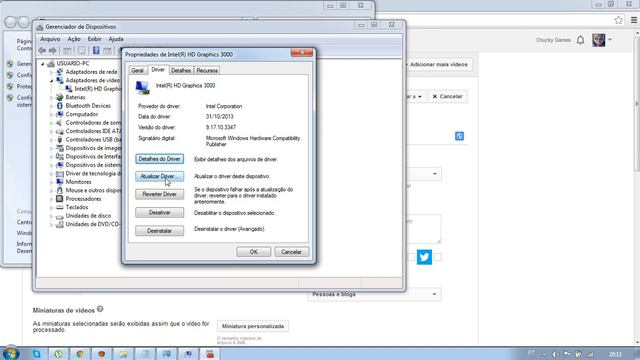Open the Windows Start orb

tap(10, 353)
